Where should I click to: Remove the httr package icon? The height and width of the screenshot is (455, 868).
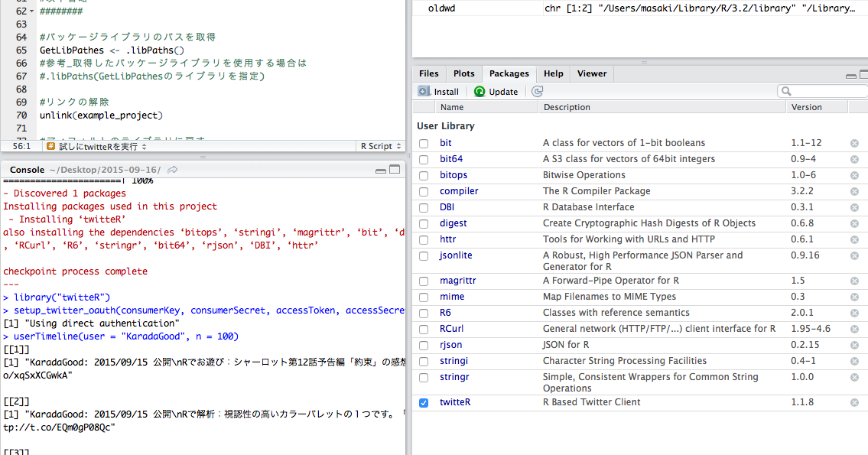coord(854,239)
